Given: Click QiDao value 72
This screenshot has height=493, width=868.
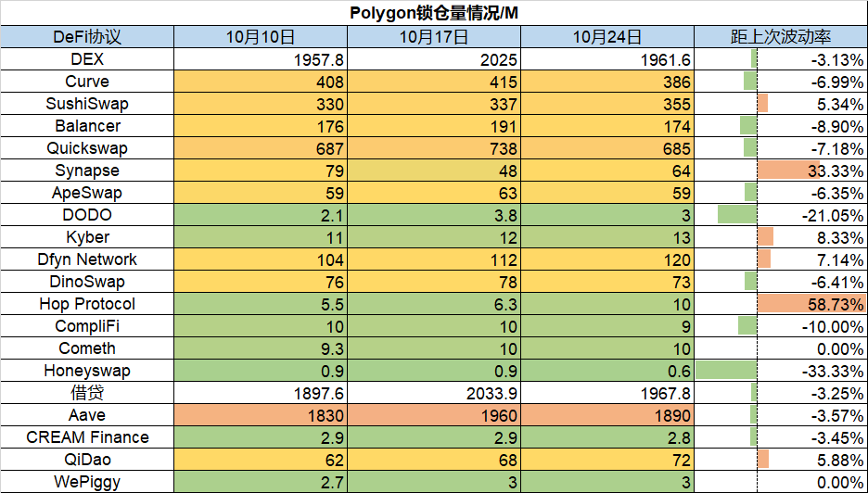Looking at the screenshot, I should pyautogui.click(x=607, y=460).
